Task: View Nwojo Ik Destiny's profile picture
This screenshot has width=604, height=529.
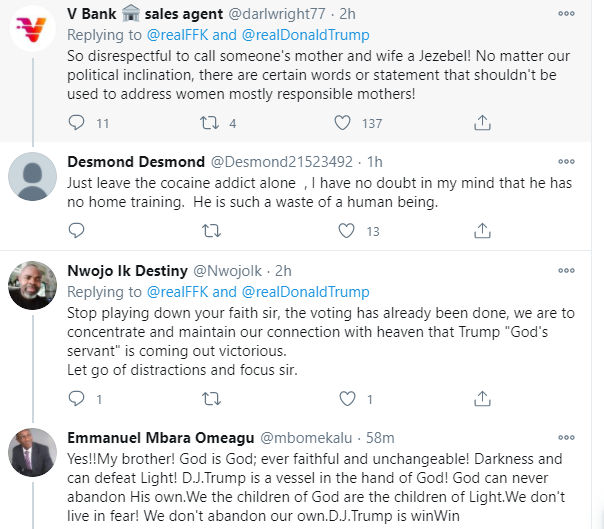Action: [x=32, y=285]
